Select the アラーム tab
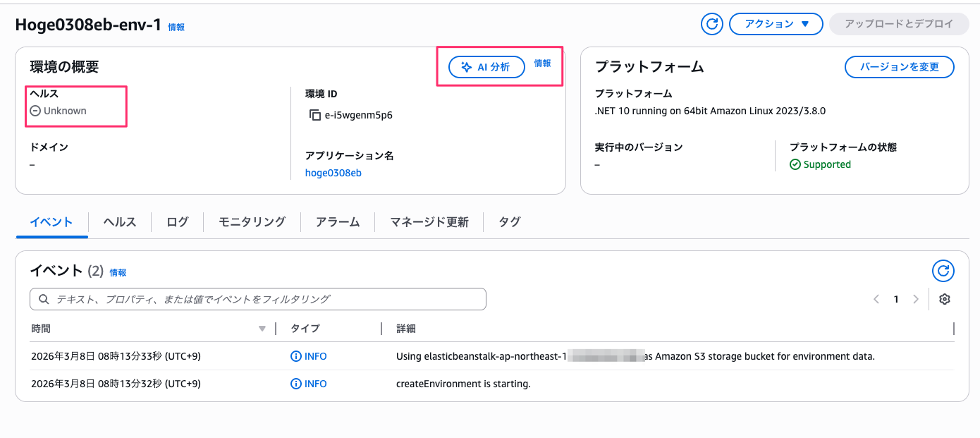Viewport: 980px width, 438px height. pos(338,221)
